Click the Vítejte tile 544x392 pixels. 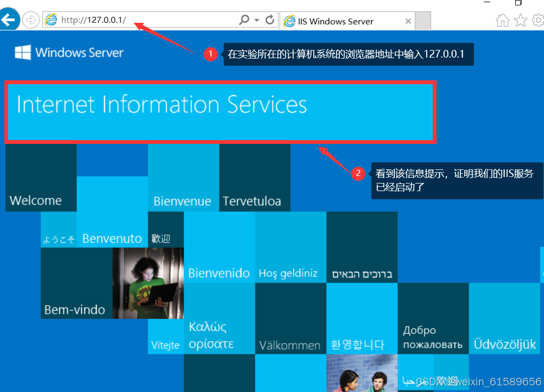(x=166, y=337)
